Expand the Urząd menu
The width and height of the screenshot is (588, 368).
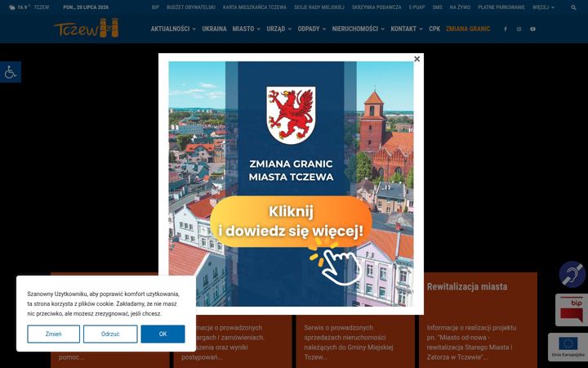coord(279,29)
